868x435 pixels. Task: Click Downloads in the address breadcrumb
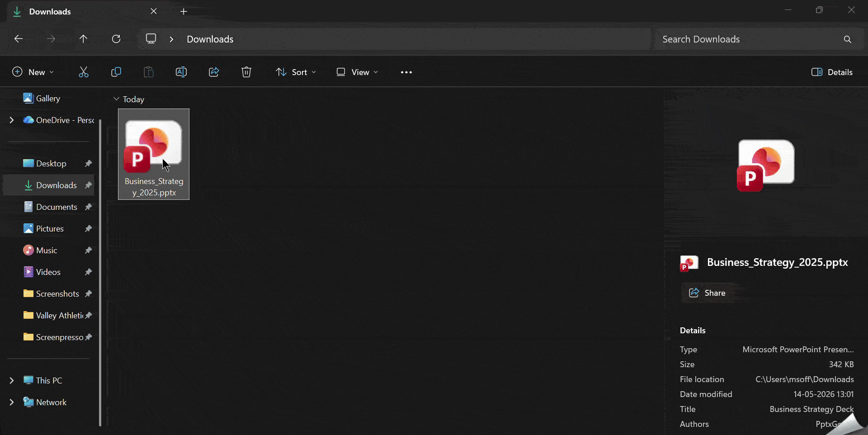click(x=210, y=39)
